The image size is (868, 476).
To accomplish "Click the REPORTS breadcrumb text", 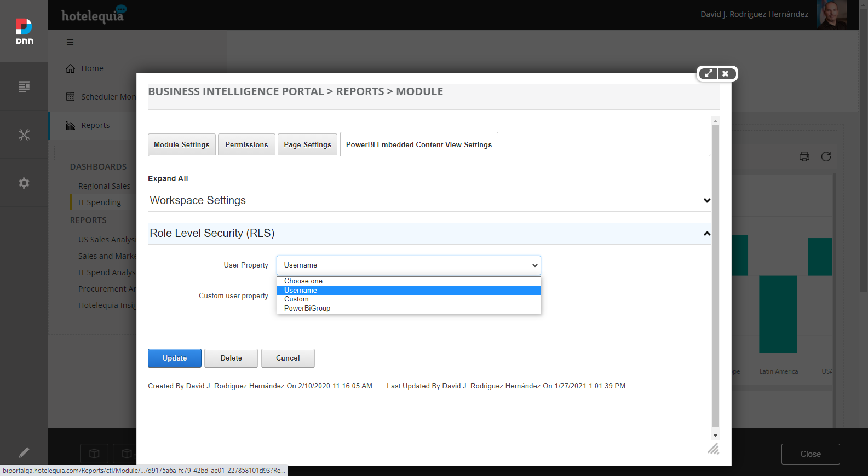I will point(360,91).
